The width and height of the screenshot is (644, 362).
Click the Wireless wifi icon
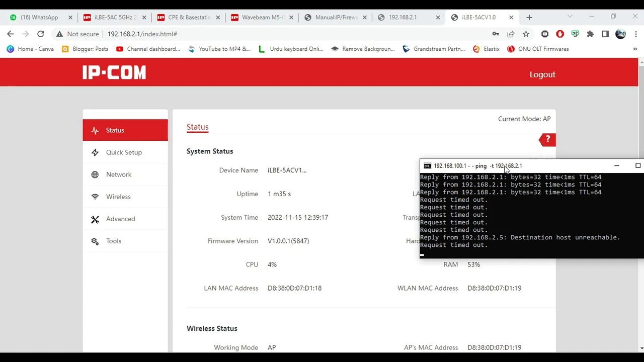point(95,197)
